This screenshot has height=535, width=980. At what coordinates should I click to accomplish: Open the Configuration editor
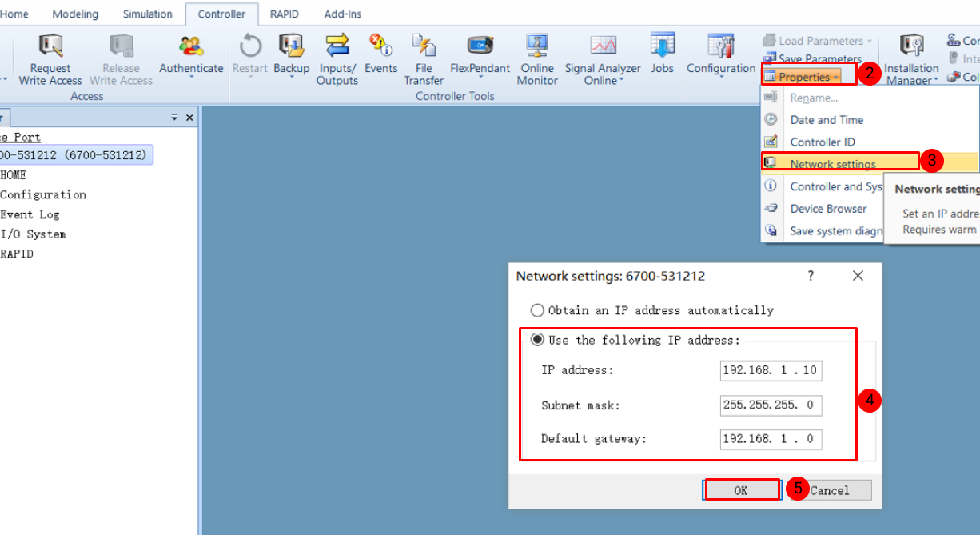[x=721, y=54]
